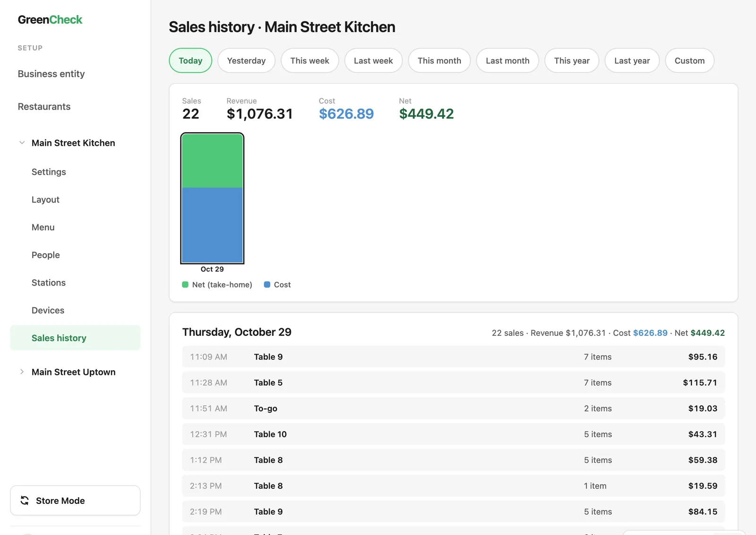Select Sales history in sidebar
The image size is (756, 535).
pyautogui.click(x=75, y=338)
